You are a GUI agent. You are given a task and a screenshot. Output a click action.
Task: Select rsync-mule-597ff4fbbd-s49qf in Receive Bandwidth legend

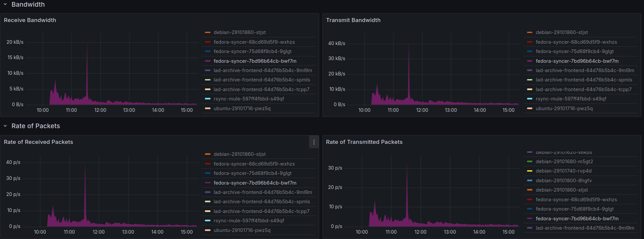click(x=249, y=99)
